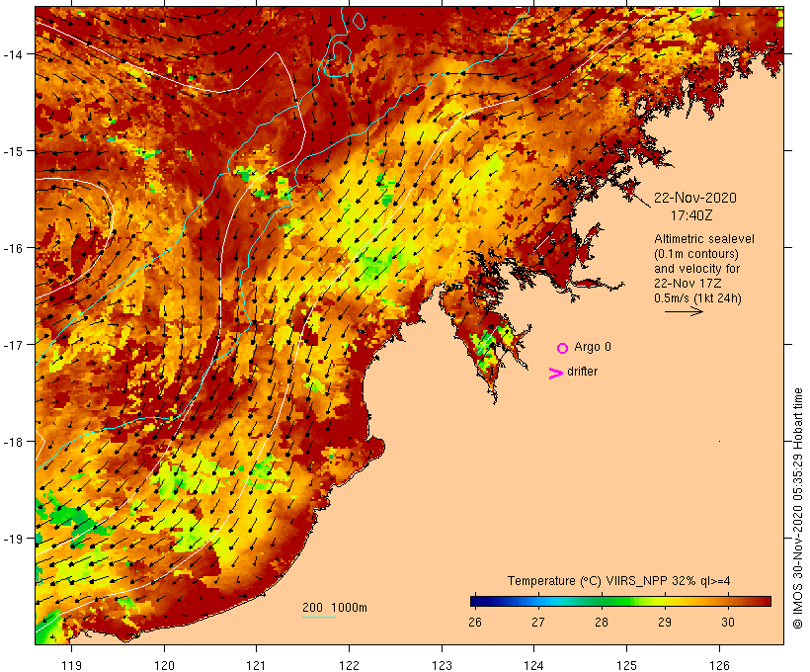Click latitude label -14
This screenshot has height=672, width=810.
tap(12, 54)
